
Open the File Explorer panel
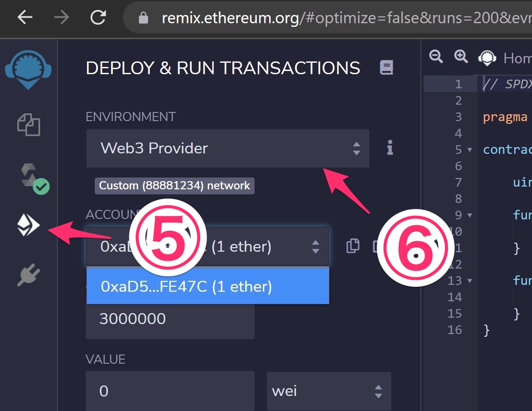[28, 125]
